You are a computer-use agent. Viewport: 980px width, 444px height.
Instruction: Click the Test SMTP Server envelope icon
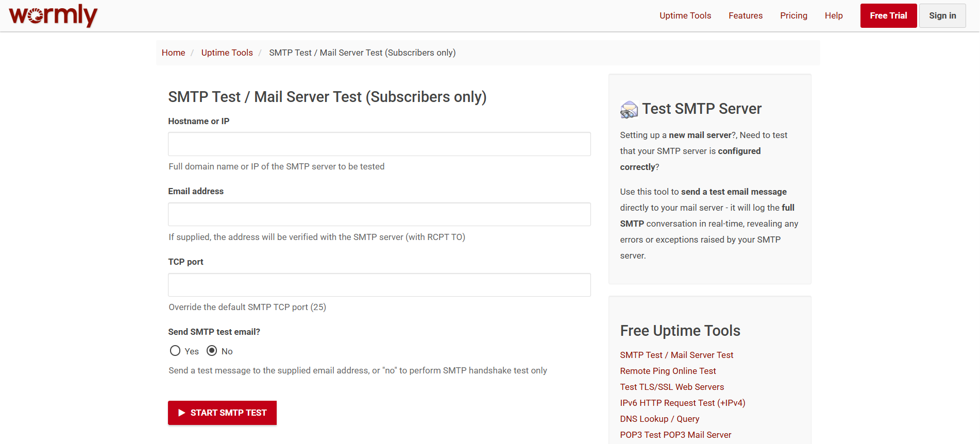tap(629, 109)
